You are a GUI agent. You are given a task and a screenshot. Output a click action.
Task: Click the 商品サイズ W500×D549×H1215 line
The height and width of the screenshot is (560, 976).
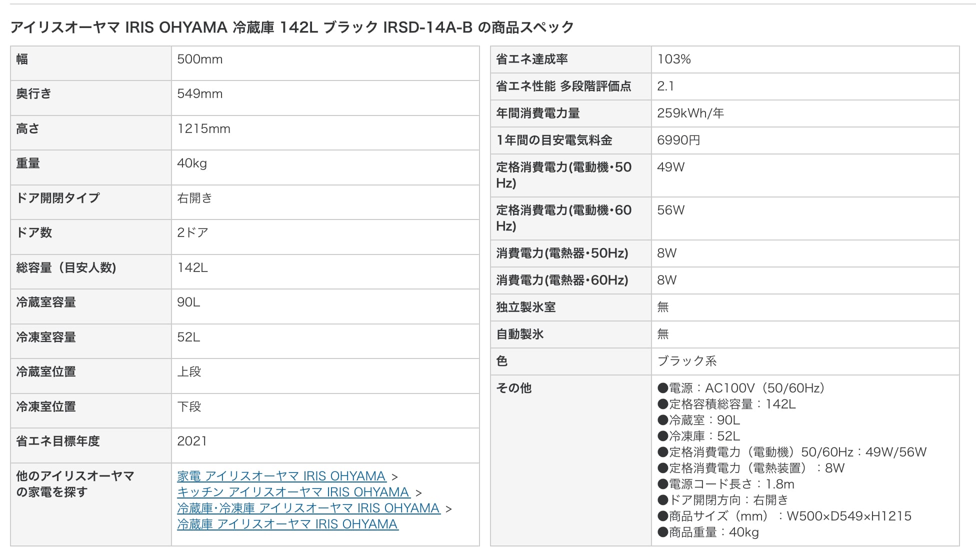[x=785, y=516]
